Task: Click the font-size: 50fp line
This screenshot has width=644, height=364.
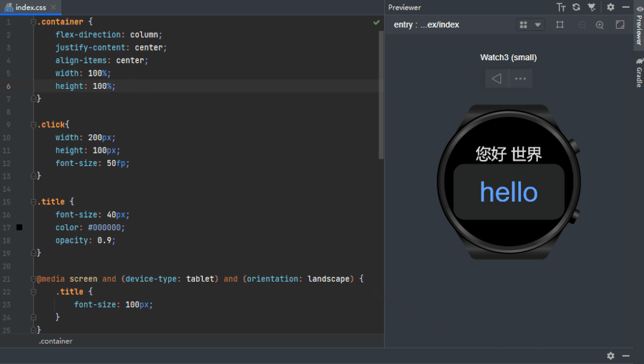Action: [92, 163]
